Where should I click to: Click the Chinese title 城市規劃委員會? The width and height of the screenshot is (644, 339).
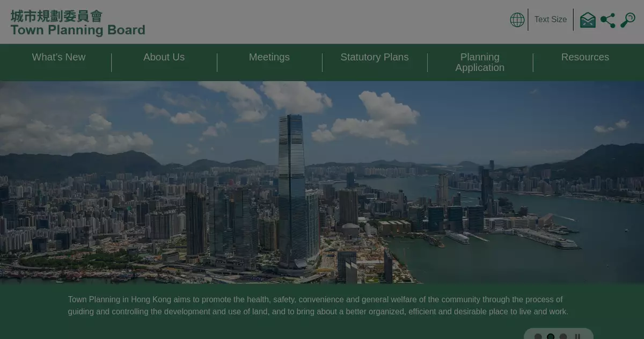point(56,16)
